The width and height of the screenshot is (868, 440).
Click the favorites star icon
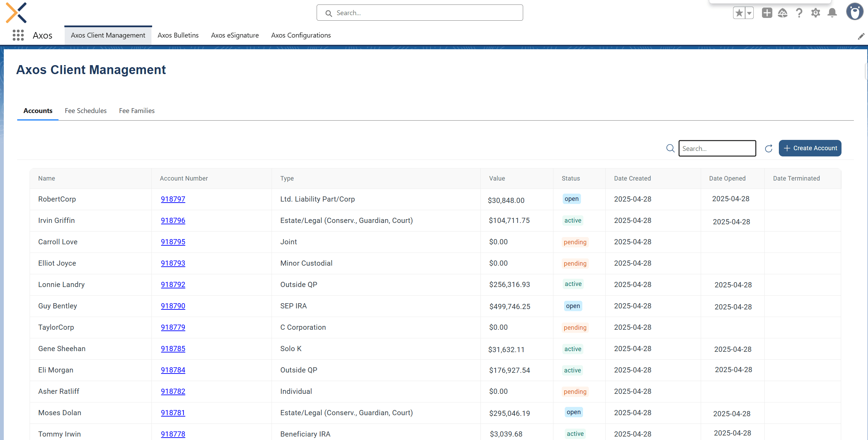[739, 13]
